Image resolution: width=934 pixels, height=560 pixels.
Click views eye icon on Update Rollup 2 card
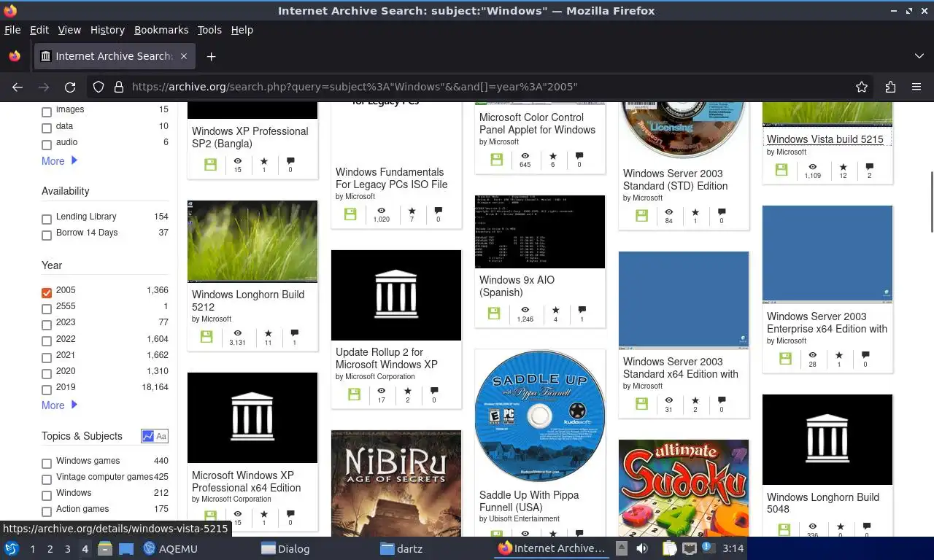(x=382, y=391)
